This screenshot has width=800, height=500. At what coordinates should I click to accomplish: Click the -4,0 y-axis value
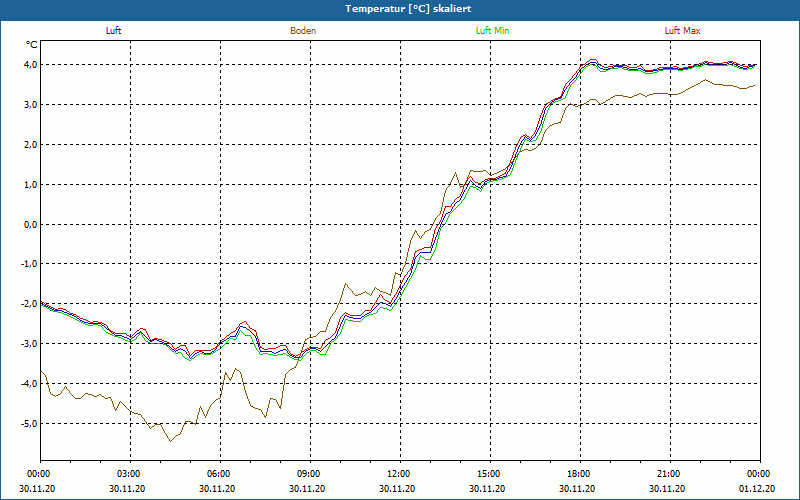pyautogui.click(x=29, y=383)
